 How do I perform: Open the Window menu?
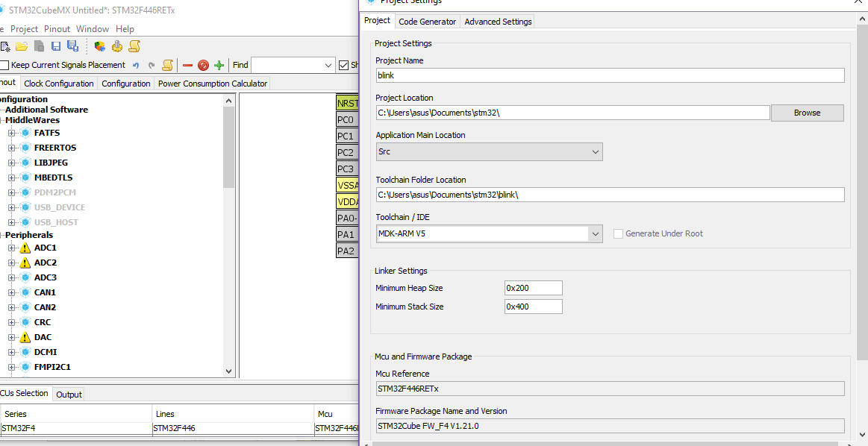(x=93, y=29)
